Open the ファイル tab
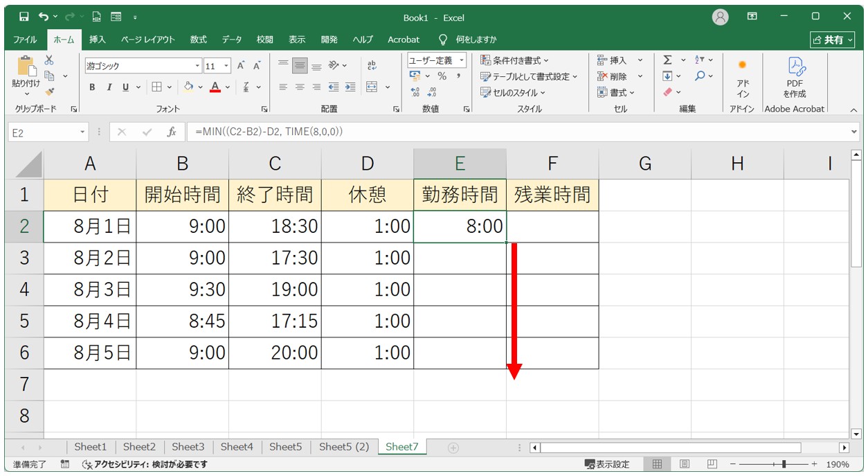Screen dimensions: 868x476 [26, 39]
